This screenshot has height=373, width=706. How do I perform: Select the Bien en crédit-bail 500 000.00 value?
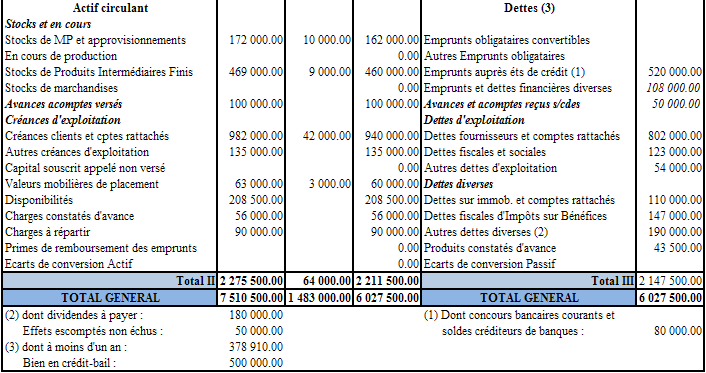point(256,363)
